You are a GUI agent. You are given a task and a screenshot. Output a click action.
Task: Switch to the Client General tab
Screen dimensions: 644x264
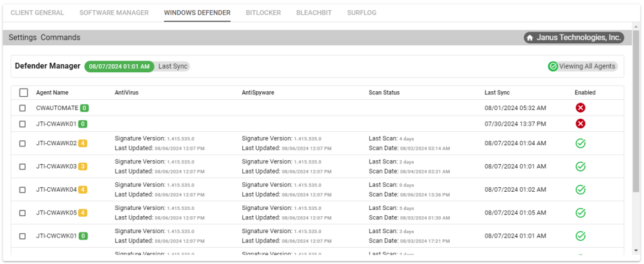click(x=37, y=13)
